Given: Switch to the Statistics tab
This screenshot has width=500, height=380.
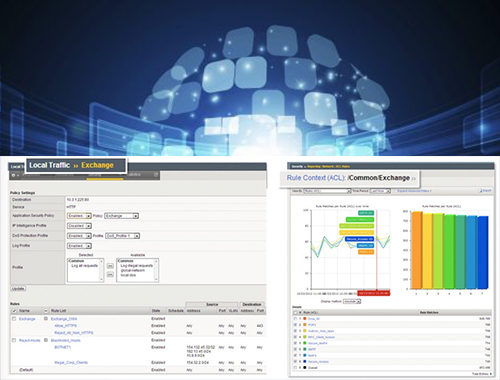Looking at the screenshot, I should tap(134, 174).
